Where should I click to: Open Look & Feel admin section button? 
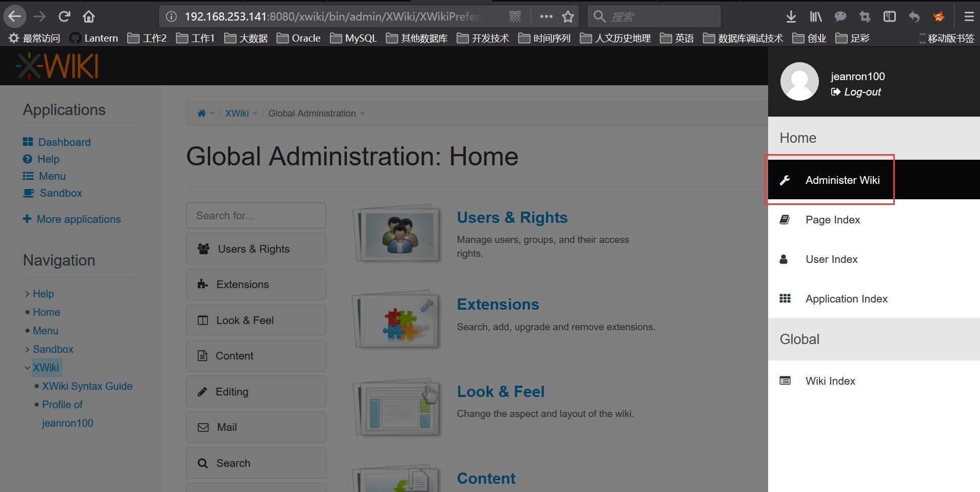(x=256, y=320)
